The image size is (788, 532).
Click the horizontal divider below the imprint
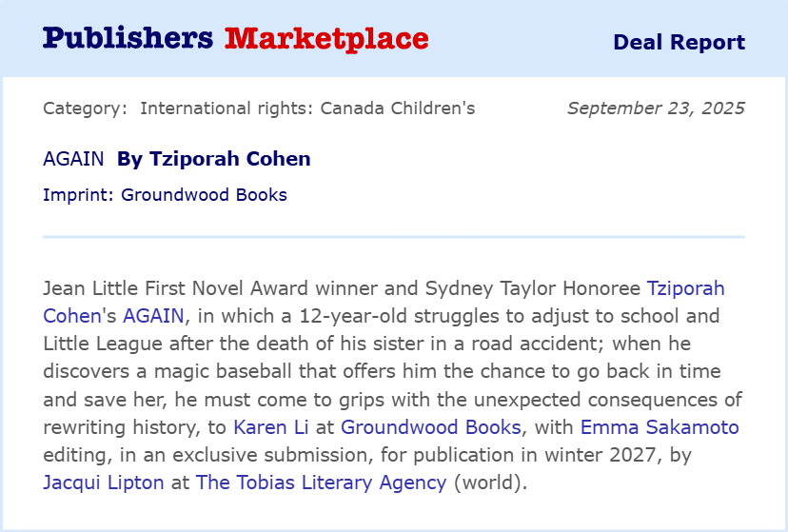tap(394, 237)
